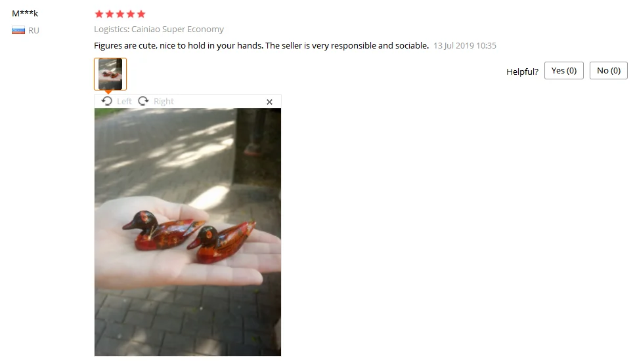Select the "Right" rotate label
The width and height of the screenshot is (635, 364).
click(x=164, y=102)
